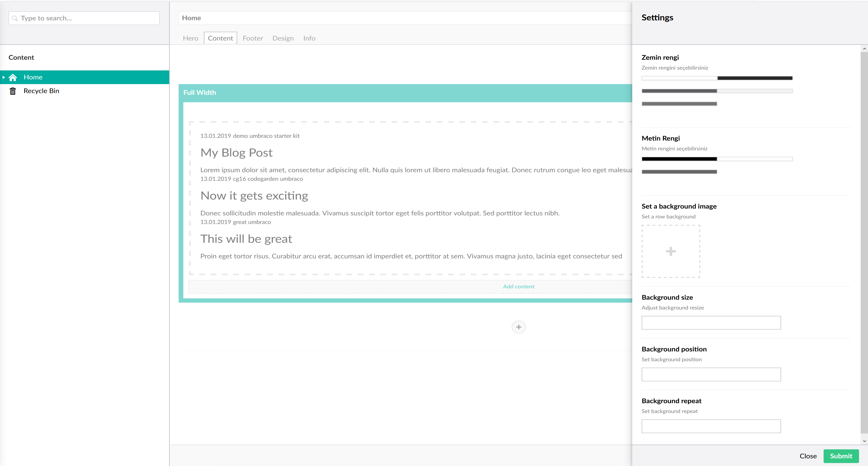Click the Add content link
868x466 pixels.
pos(519,287)
